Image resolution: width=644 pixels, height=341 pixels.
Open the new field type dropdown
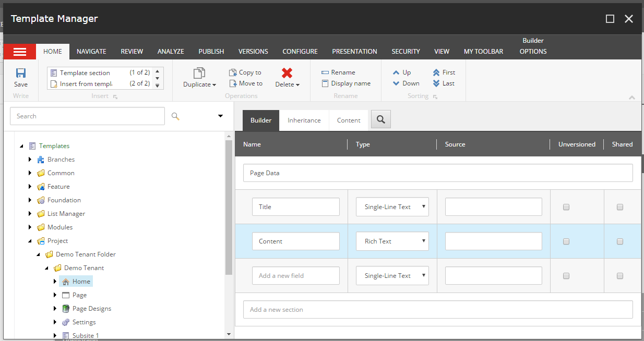[x=392, y=276]
